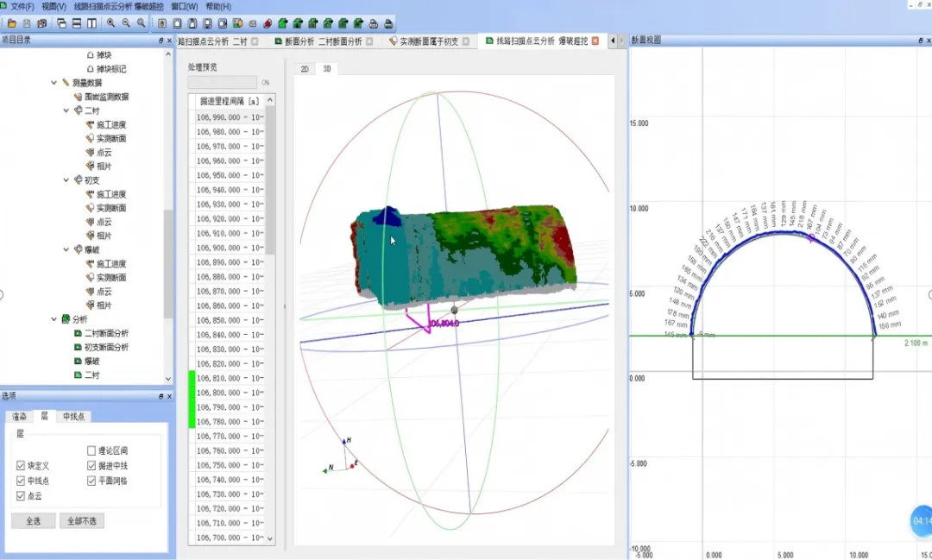Image resolution: width=932 pixels, height=560 pixels.
Task: Toggle the 理论区间 checkbox
Action: (x=91, y=450)
